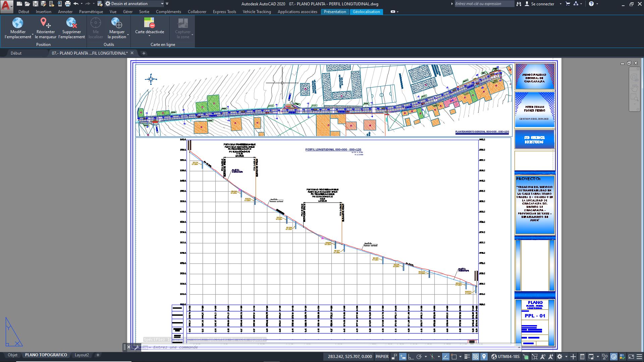
Task: Click Marquer la position icon
Action: 117,23
